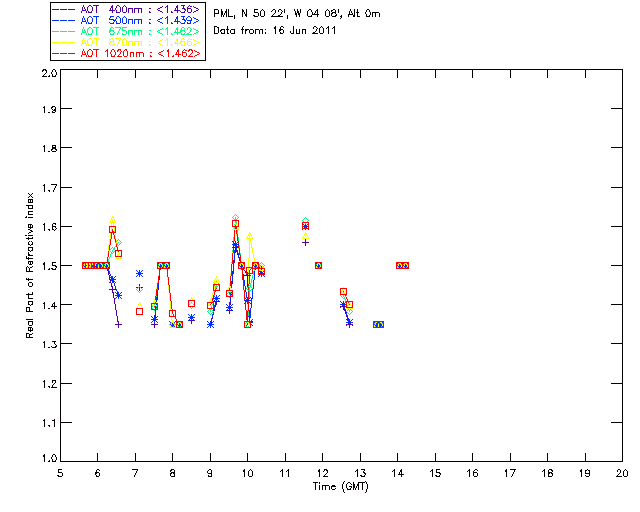Click the x-axis hour label 20
This screenshot has width=640, height=512.
[x=622, y=473]
